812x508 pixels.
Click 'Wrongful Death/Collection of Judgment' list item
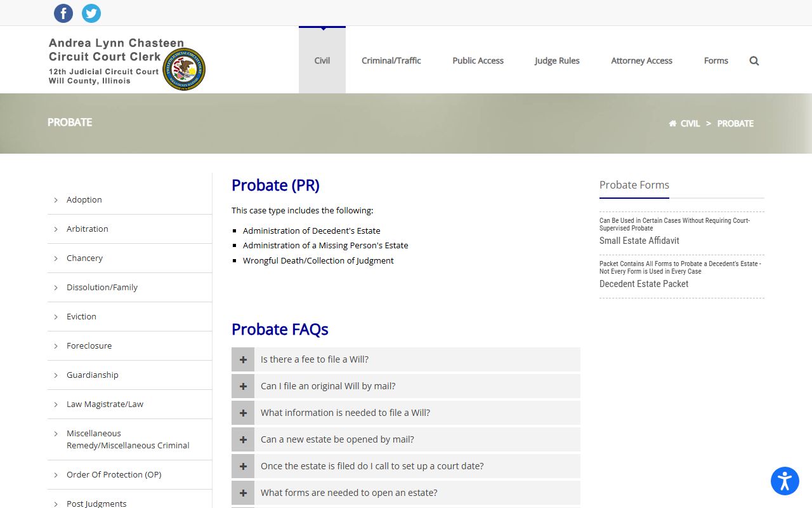click(318, 260)
